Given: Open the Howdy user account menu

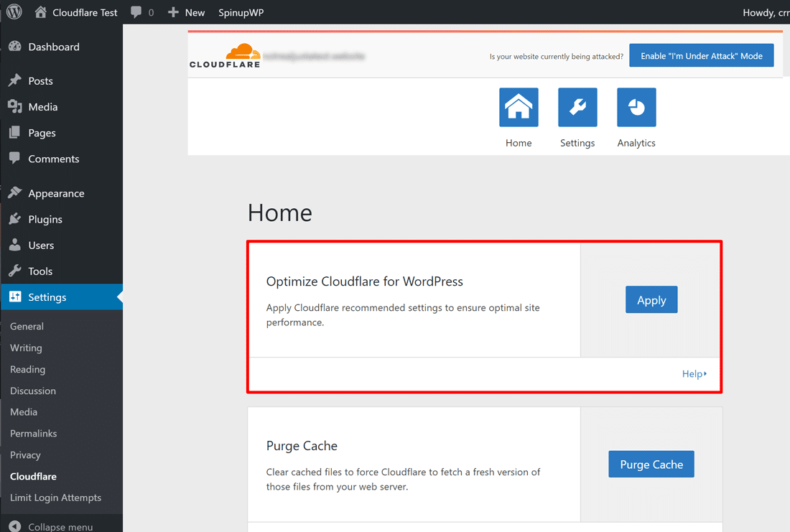Looking at the screenshot, I should click(766, 13).
